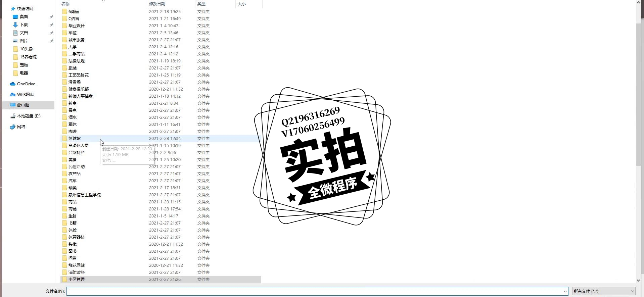Click folder icon of 法律法规
Viewport: 644px width, 297px height.
64,61
